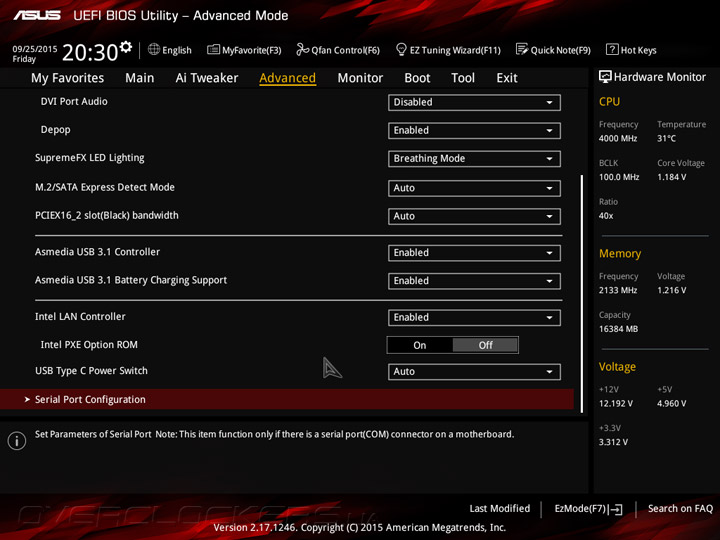Open Asmedia USB 3.1 Battery Charging dropdown
Viewport: 720px width, 540px height.
[x=474, y=281]
